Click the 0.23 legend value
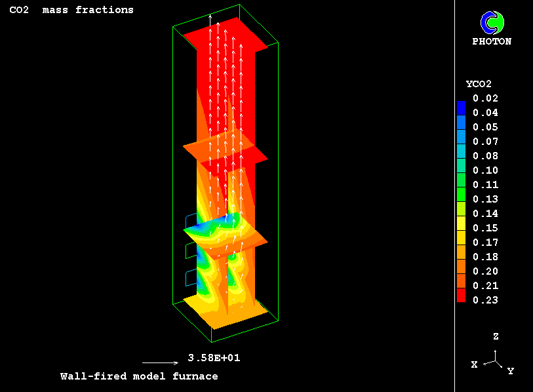Screen dimensions: 533x392 point(486,300)
